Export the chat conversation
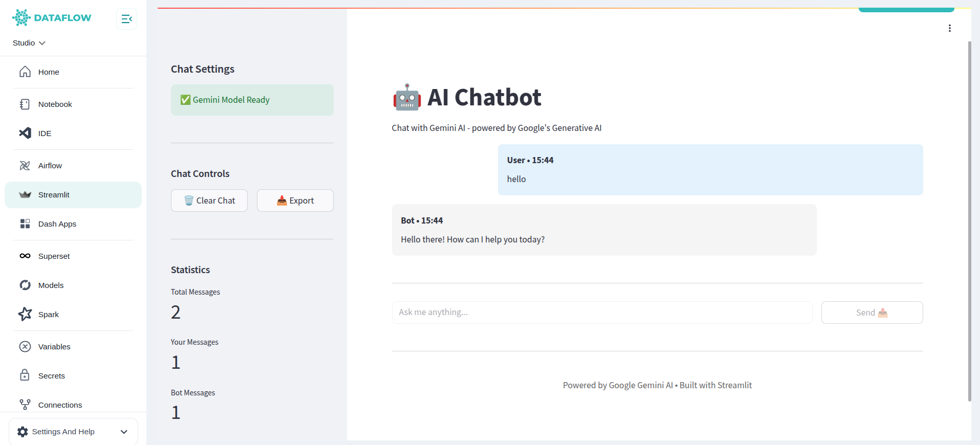Viewport: 980px width, 445px height. tap(295, 201)
